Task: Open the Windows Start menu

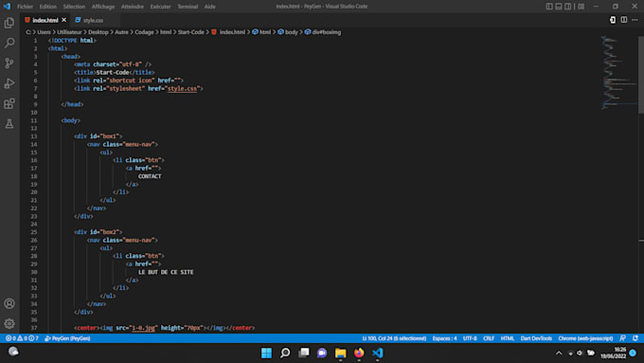Action: pos(266,353)
